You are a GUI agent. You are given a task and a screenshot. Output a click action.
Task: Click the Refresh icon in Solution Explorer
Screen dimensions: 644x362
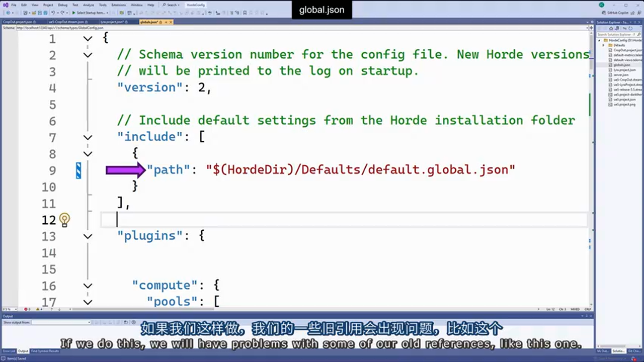(630, 29)
